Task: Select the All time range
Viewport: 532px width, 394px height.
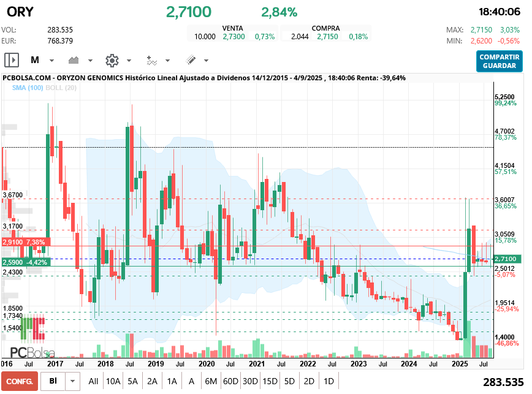Action: point(93,382)
